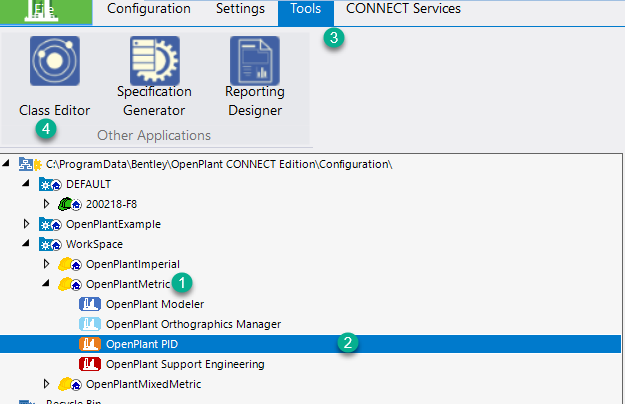Open the Reporting Designer tool
Viewport: 625px width, 404px height.
click(255, 76)
